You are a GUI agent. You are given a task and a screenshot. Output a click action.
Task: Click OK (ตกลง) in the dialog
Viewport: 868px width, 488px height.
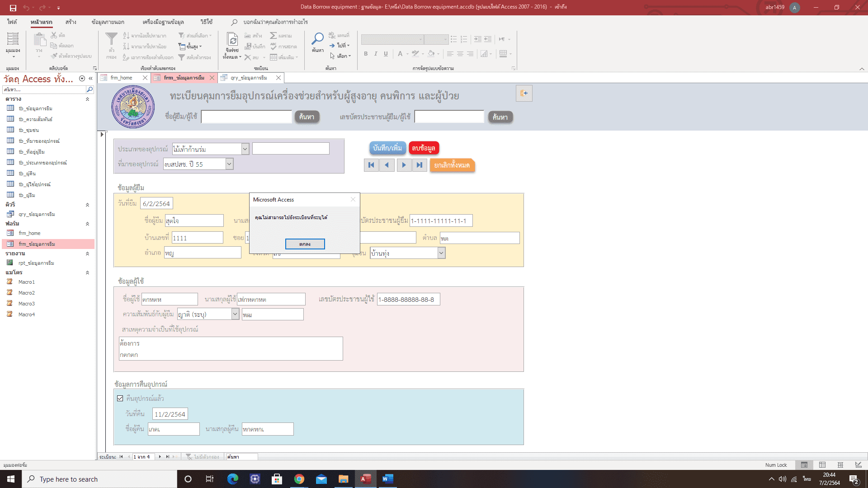305,244
